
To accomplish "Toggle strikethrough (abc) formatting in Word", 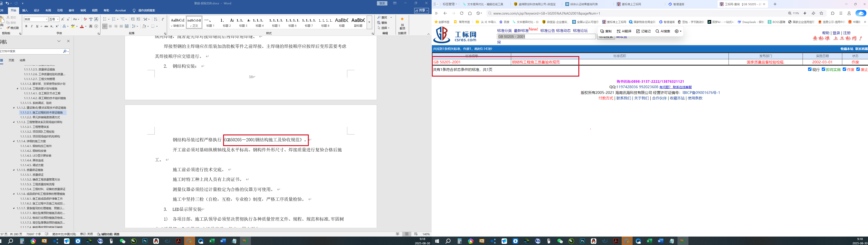I will coord(46,26).
